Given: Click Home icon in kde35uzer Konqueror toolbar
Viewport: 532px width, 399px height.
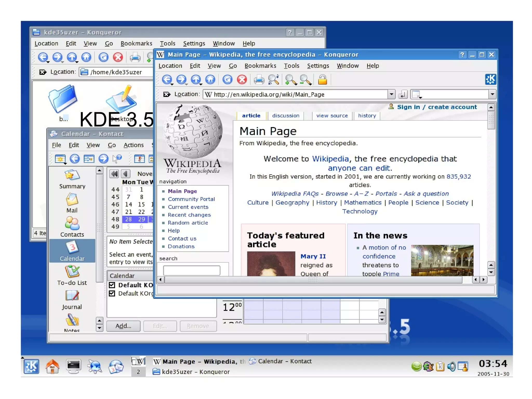Looking at the screenshot, I should point(87,57).
